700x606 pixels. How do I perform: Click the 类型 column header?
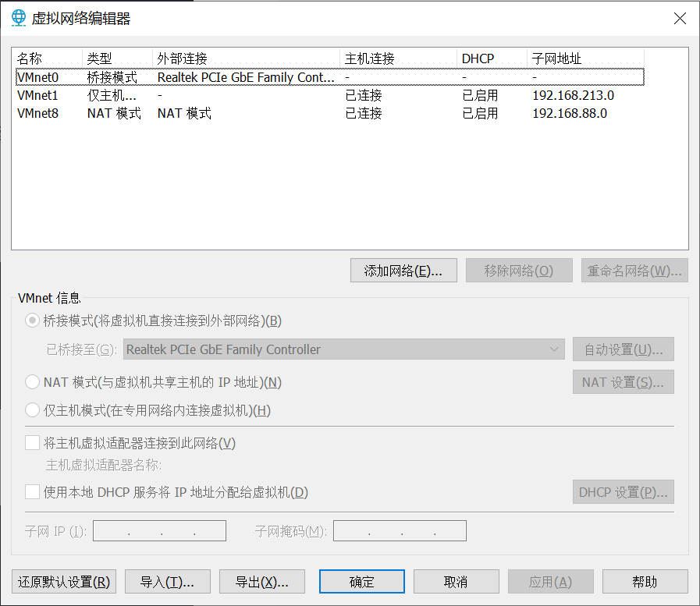[117, 58]
